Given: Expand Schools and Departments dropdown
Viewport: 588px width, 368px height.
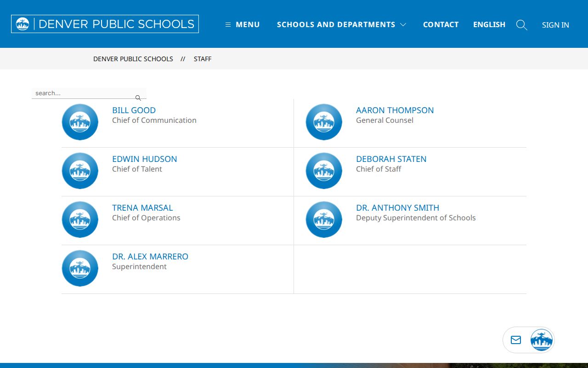Looking at the screenshot, I should pyautogui.click(x=341, y=24).
